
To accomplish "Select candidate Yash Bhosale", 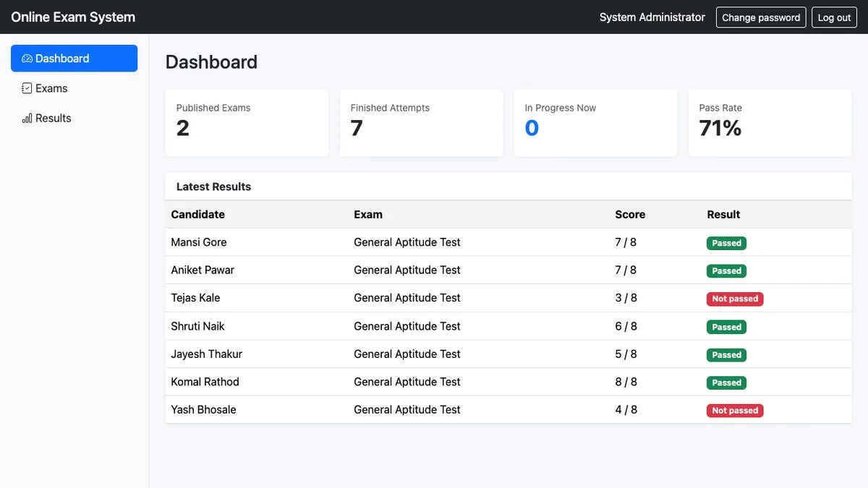I will 203,410.
